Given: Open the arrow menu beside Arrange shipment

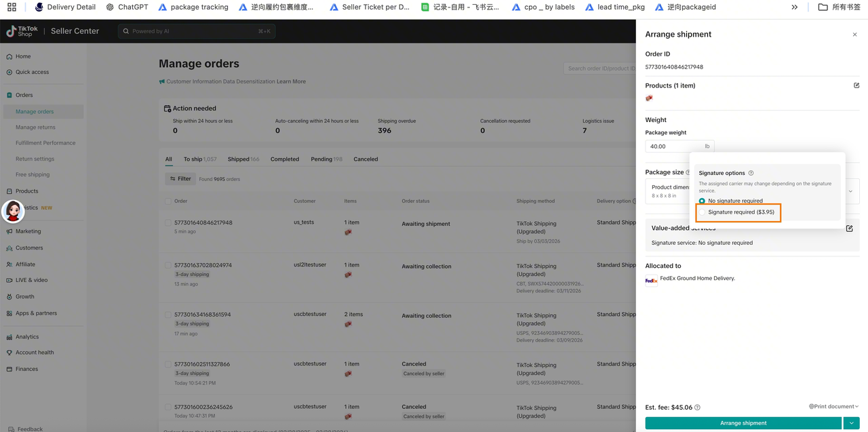Looking at the screenshot, I should 851,423.
